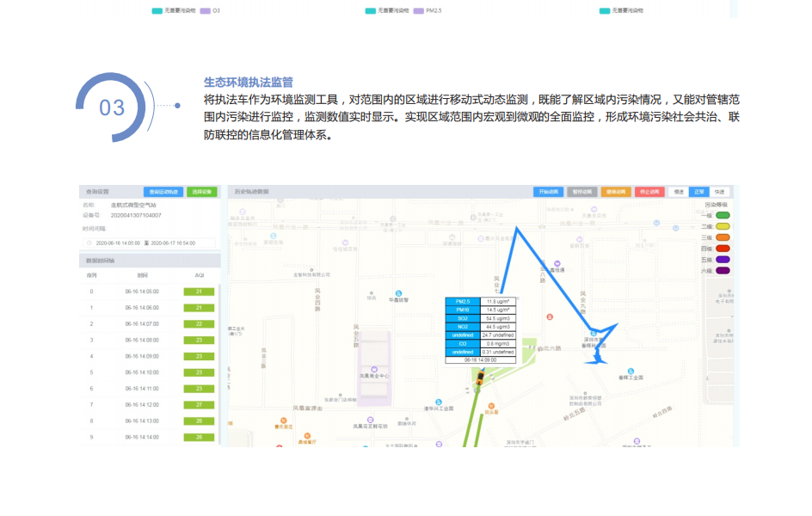Viewport: 812px width, 516px height.
Task: Click the red marker near 凤业八路
Action: pyautogui.click(x=550, y=316)
